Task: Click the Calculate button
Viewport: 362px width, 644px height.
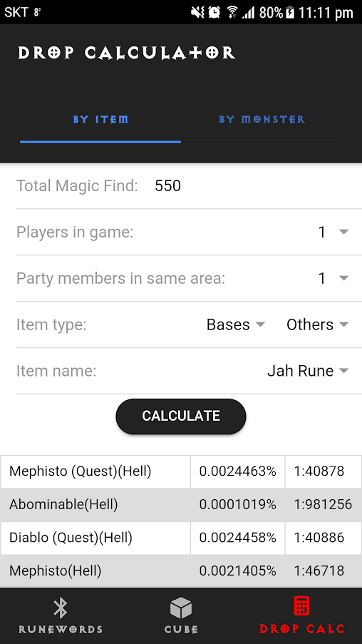Action: (181, 416)
